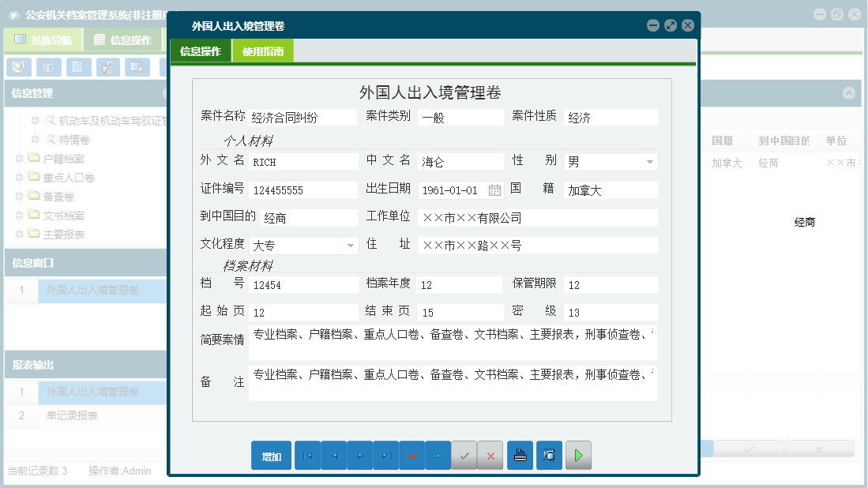This screenshot has width=868, height=488.
Task: Click the 国籍 column header in background table
Action: tap(723, 141)
